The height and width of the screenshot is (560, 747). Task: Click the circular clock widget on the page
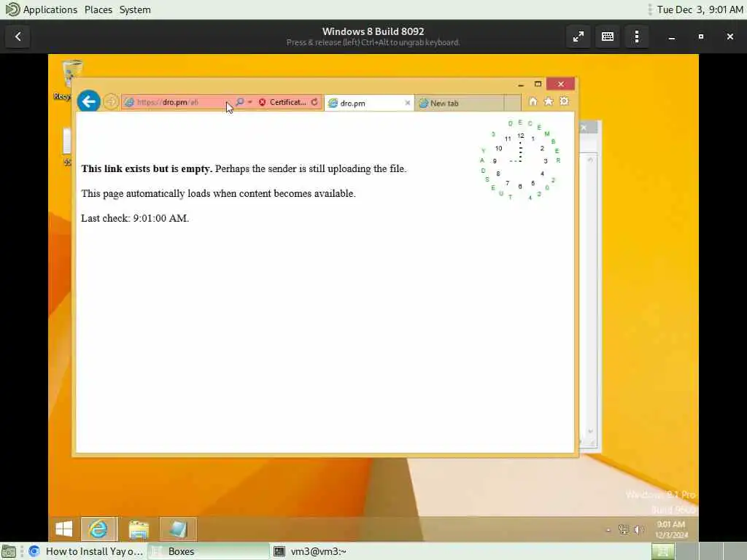[520, 160]
